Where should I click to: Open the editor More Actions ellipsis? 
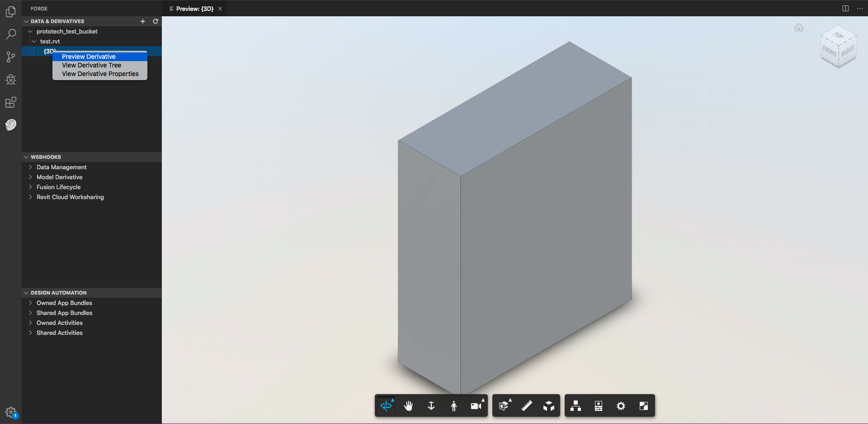(x=860, y=8)
